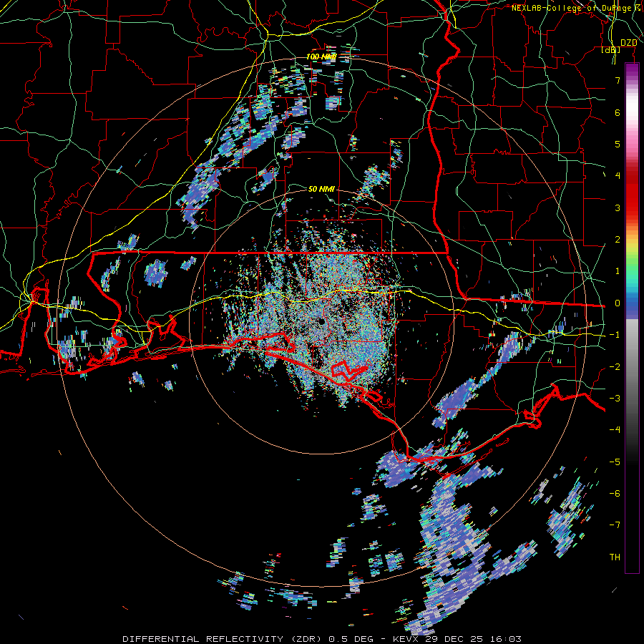Select the positive 7 dB scale label
The width and height of the screenshot is (644, 644).
[618, 80]
